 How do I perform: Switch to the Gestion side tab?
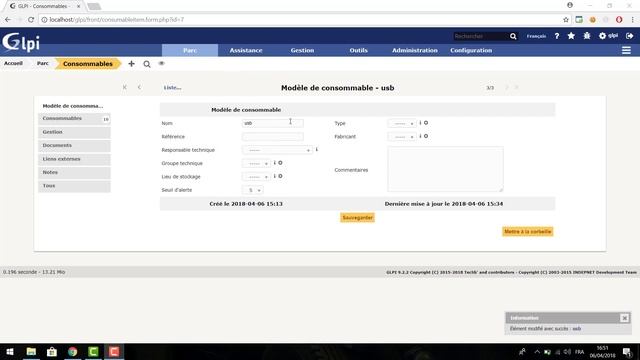point(74,132)
